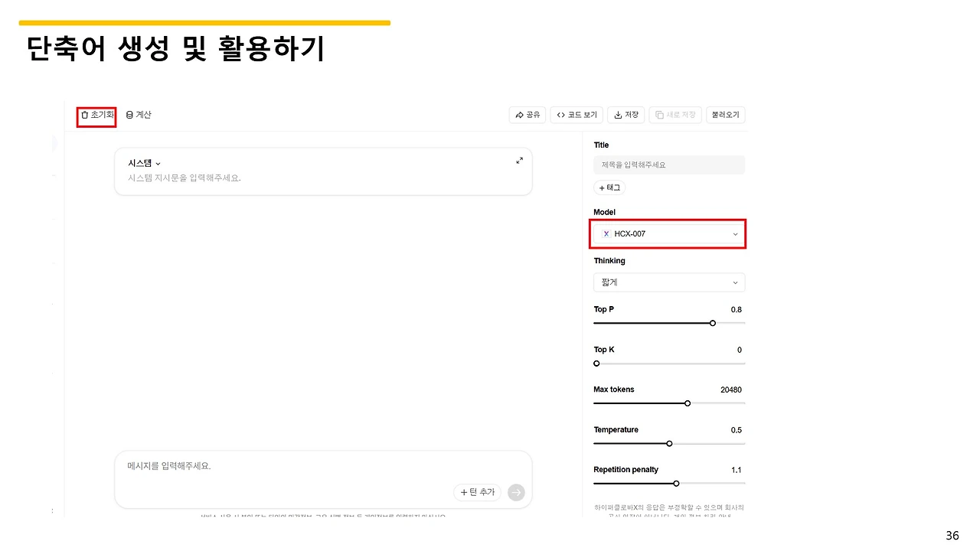Add a turn using +턴 추가 button
This screenshot has width=980, height=551.
(x=477, y=492)
